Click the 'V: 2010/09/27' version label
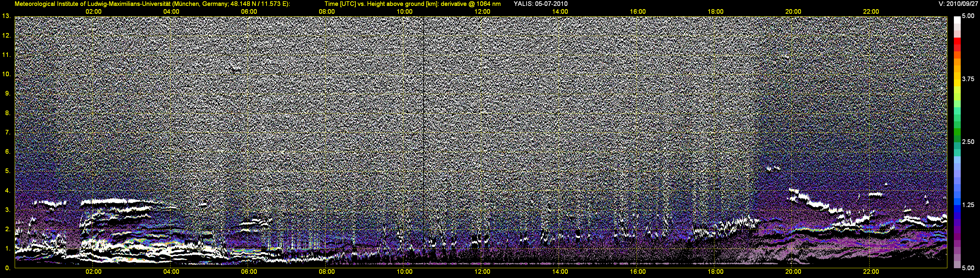This screenshot has width=980, height=278. click(958, 4)
